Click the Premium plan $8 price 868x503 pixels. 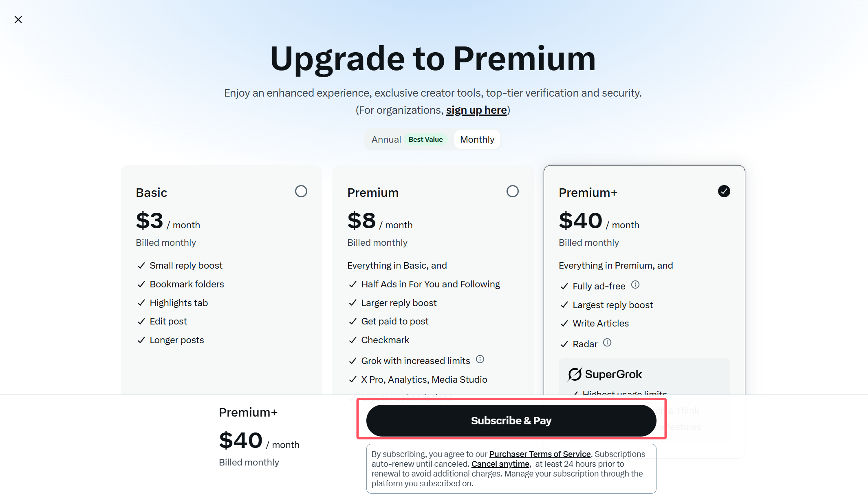coord(361,221)
